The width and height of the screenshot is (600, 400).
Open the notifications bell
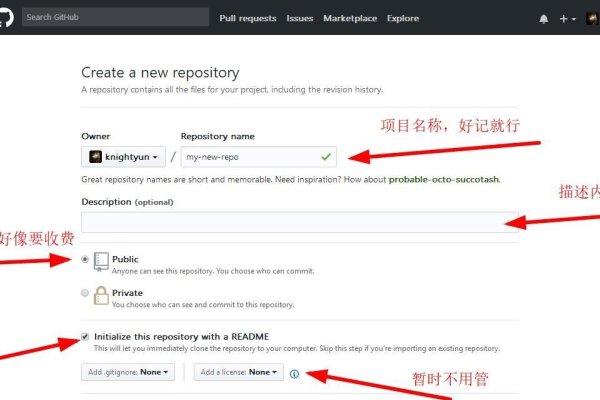point(543,19)
